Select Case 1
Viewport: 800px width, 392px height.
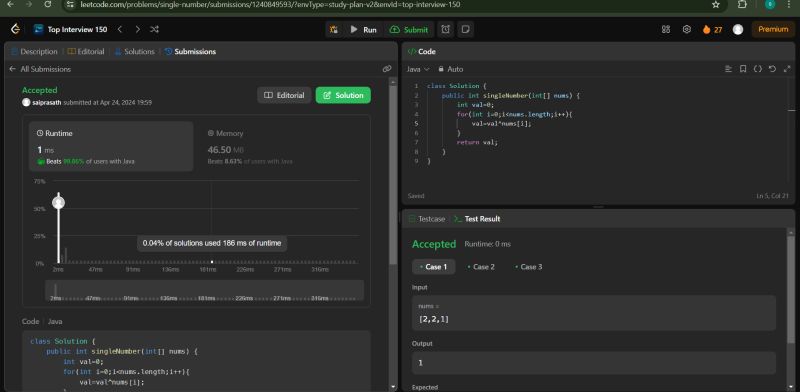433,267
